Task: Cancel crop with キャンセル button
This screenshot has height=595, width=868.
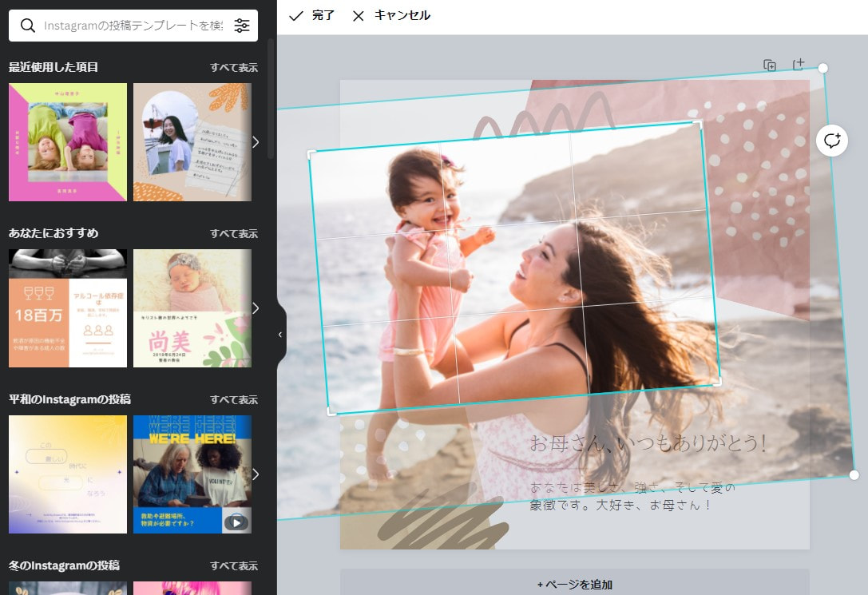Action: (x=391, y=15)
